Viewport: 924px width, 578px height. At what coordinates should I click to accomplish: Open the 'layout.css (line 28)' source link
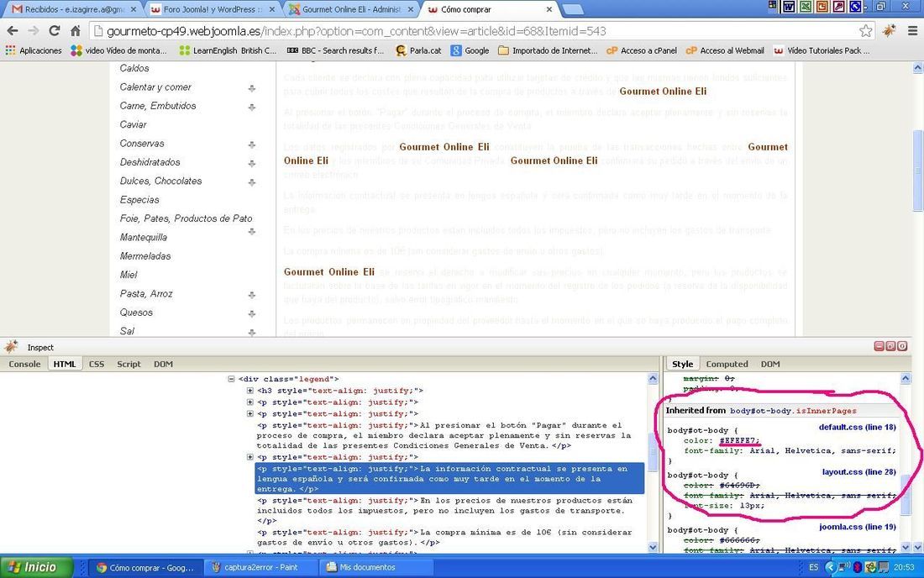click(x=859, y=472)
